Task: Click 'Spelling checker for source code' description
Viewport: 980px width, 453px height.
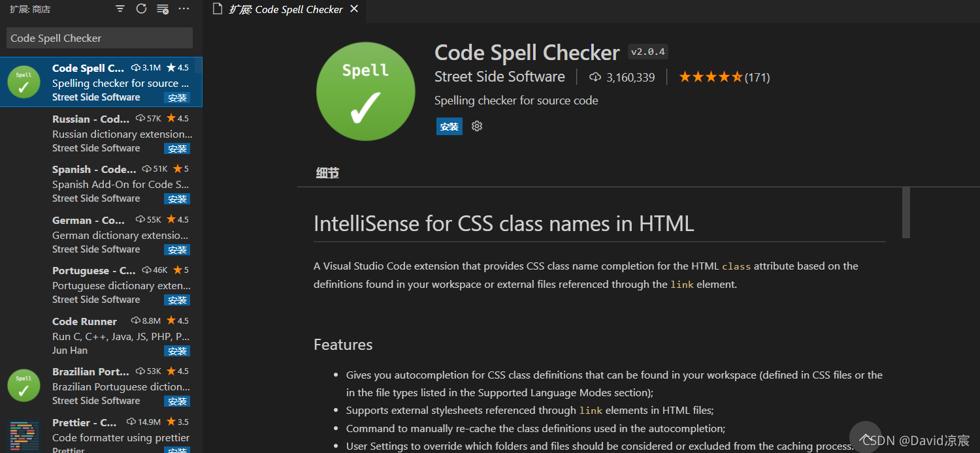Action: [x=516, y=101]
